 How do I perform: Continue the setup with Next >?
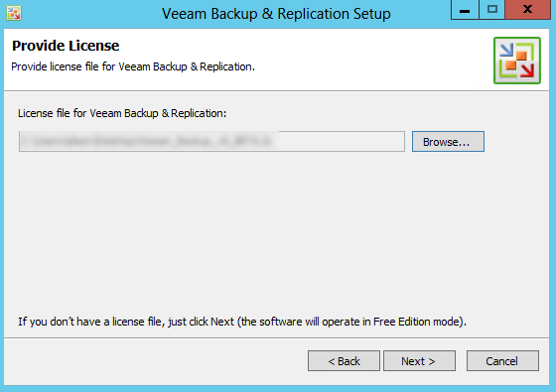419,361
